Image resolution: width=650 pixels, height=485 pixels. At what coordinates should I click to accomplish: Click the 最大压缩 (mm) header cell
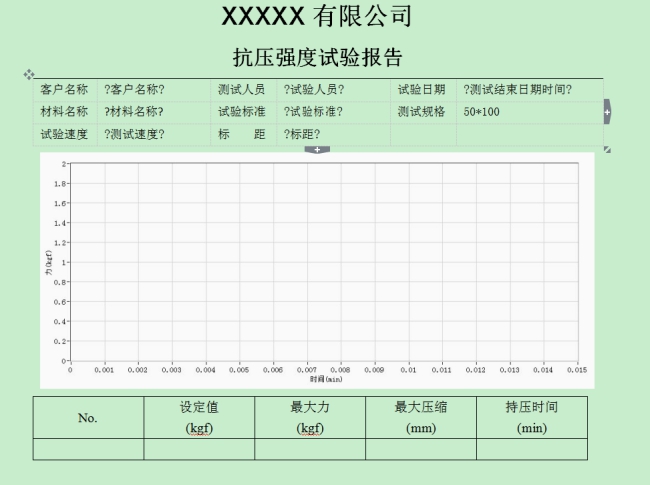pos(420,418)
